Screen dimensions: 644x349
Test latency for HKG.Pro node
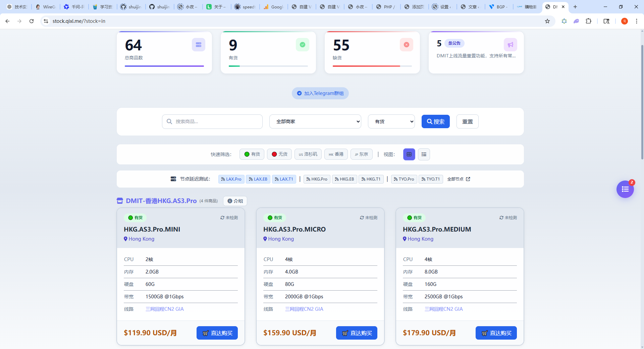pyautogui.click(x=317, y=179)
